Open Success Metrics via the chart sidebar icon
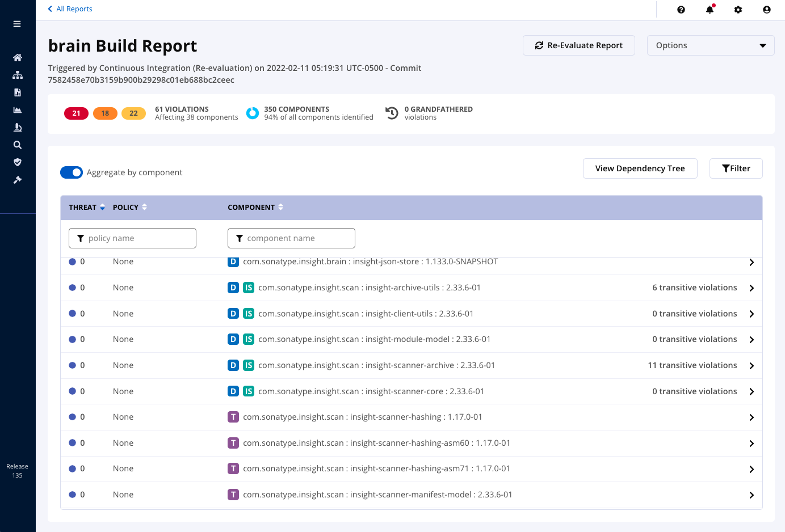 pyautogui.click(x=17, y=109)
